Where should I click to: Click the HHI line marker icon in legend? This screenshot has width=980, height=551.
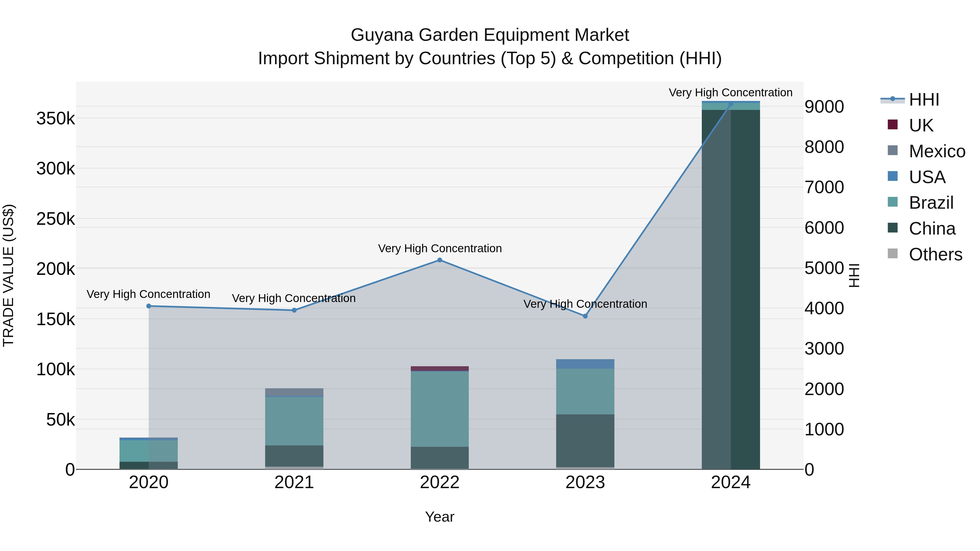893,99
